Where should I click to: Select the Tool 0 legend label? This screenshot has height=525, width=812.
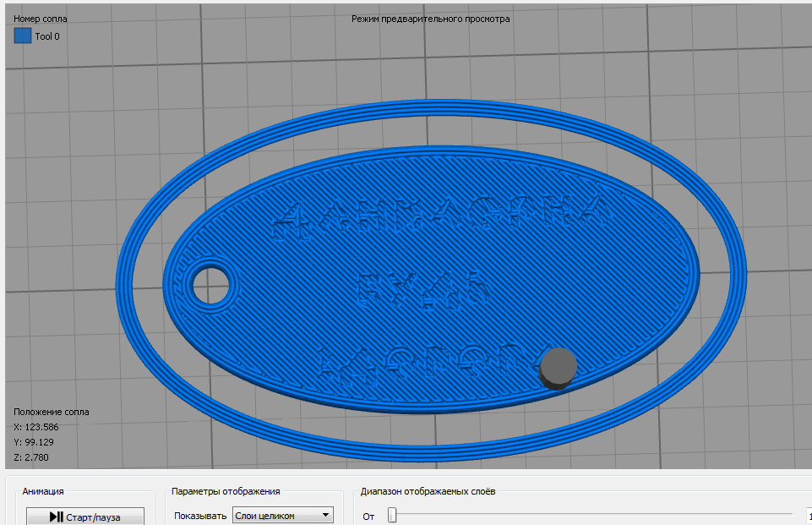tap(47, 36)
